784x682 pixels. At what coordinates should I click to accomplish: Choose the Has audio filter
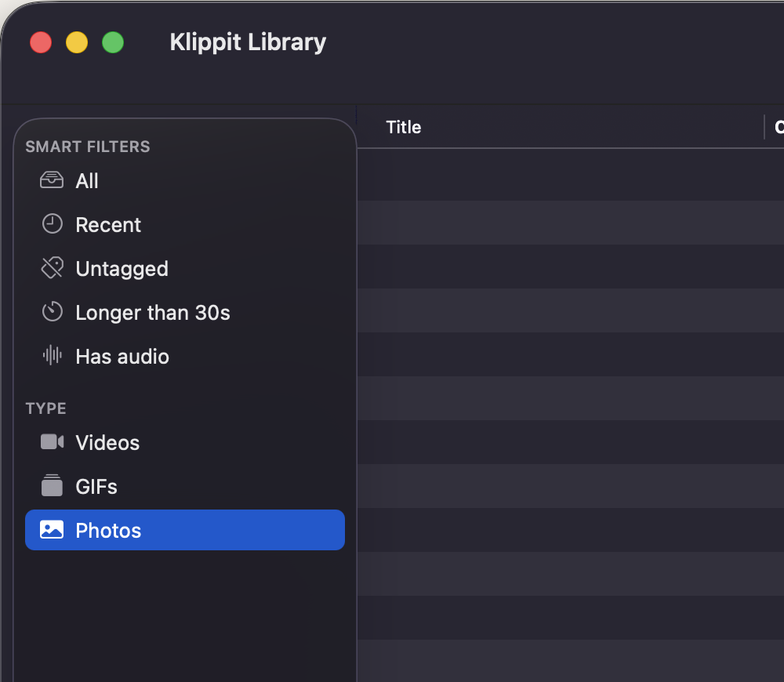(185, 357)
